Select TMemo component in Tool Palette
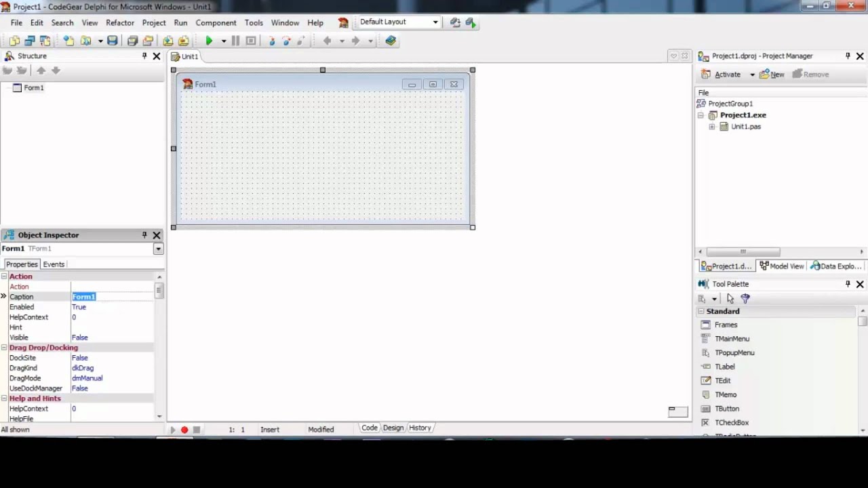 coord(725,394)
